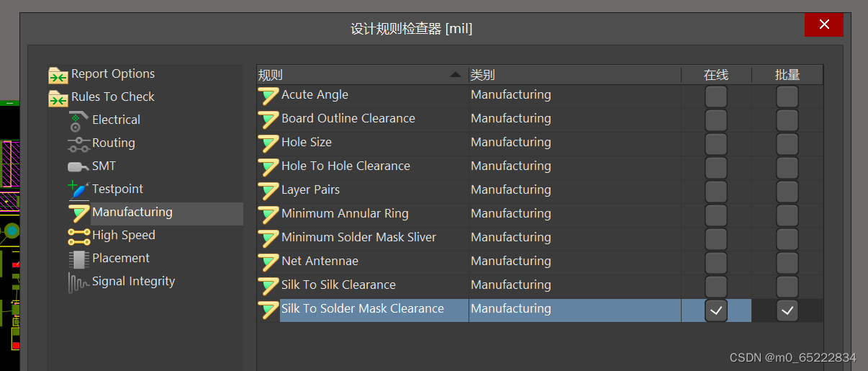Select the Routing rules icon

[78, 144]
